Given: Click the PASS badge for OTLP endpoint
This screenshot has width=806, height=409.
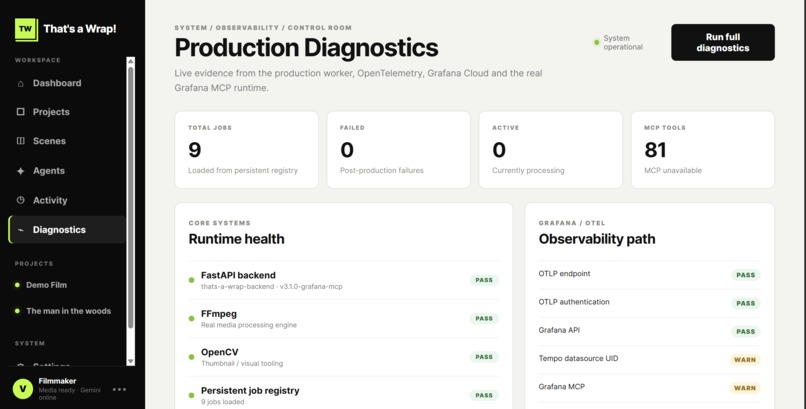Looking at the screenshot, I should pyautogui.click(x=745, y=275).
